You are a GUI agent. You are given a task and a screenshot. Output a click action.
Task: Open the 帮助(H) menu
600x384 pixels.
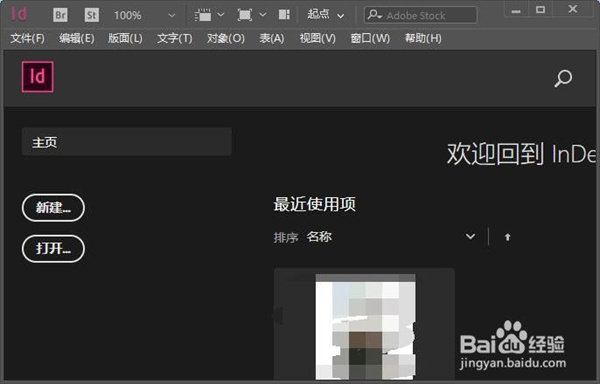pyautogui.click(x=423, y=38)
